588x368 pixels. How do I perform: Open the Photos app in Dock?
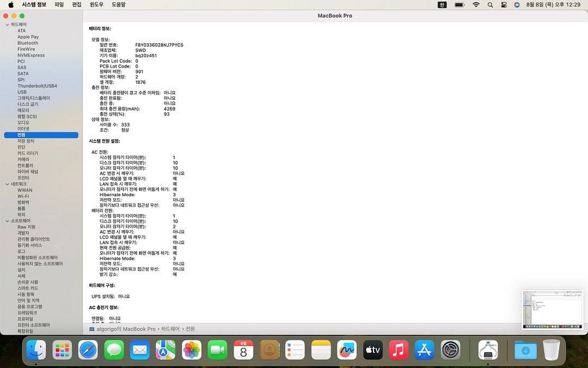coord(192,350)
